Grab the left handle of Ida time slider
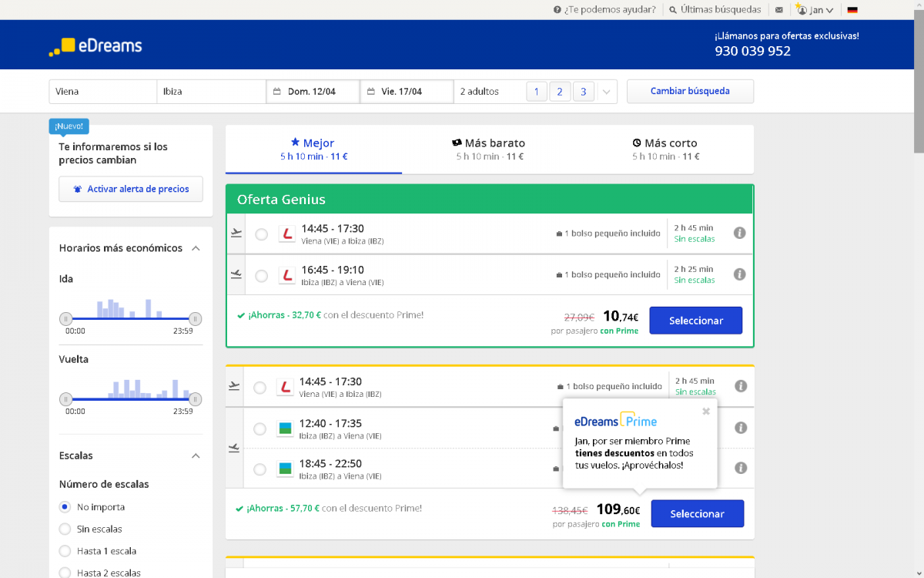The width and height of the screenshot is (924, 578). point(66,318)
